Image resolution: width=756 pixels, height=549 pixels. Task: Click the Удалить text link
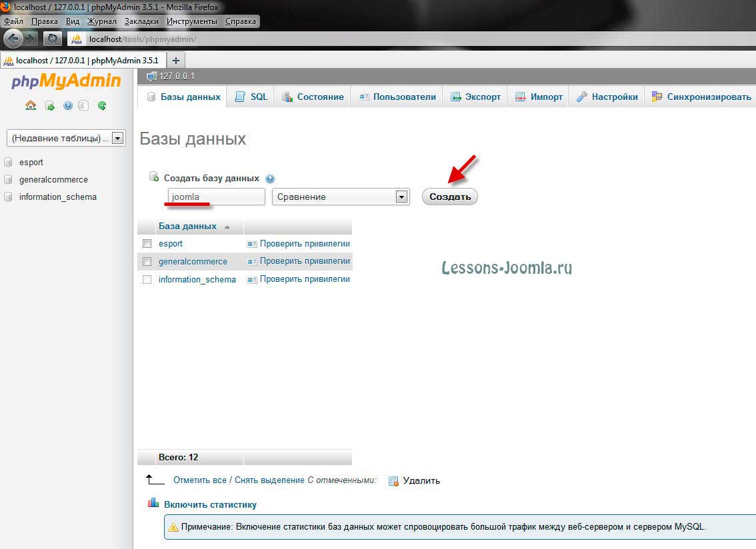click(x=421, y=480)
